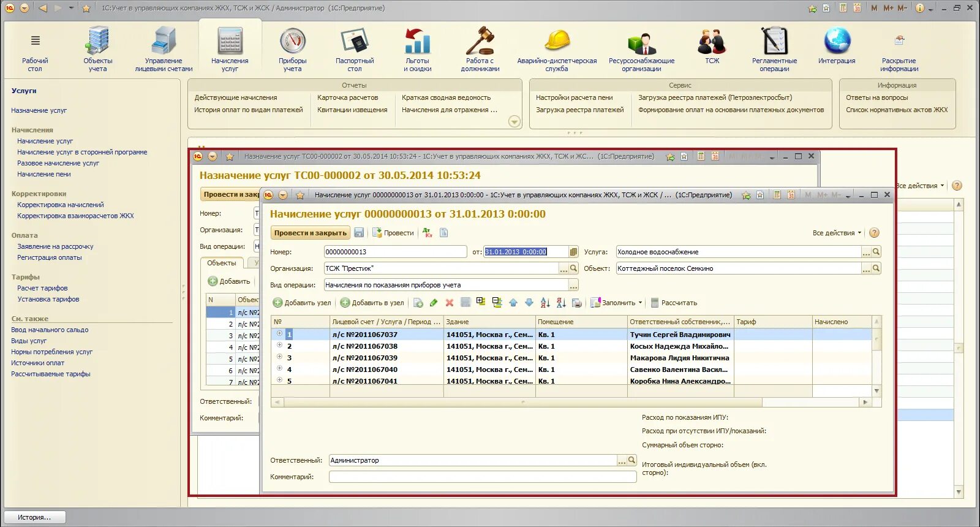Click the help icon in Начисление услуг window

pos(875,233)
